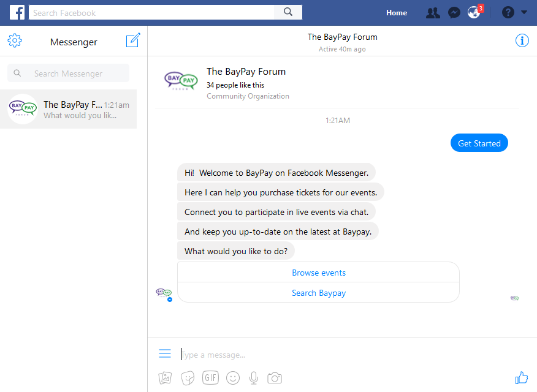Click "Active 40m ago" status text
The height and width of the screenshot is (392, 537).
[x=342, y=49]
